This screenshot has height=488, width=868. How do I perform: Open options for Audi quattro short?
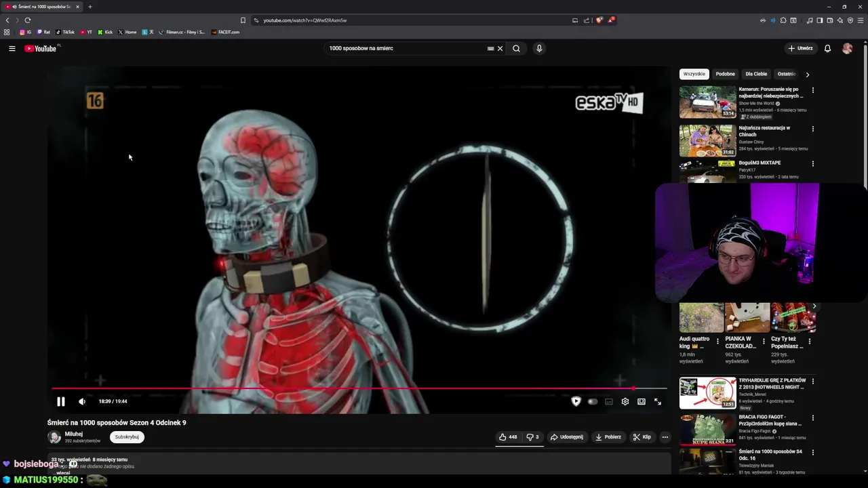717,342
